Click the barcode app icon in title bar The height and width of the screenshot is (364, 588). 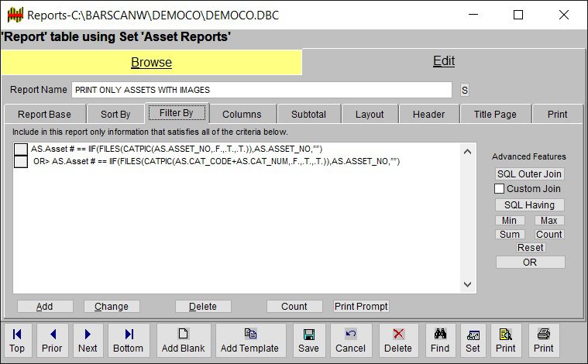click(15, 15)
